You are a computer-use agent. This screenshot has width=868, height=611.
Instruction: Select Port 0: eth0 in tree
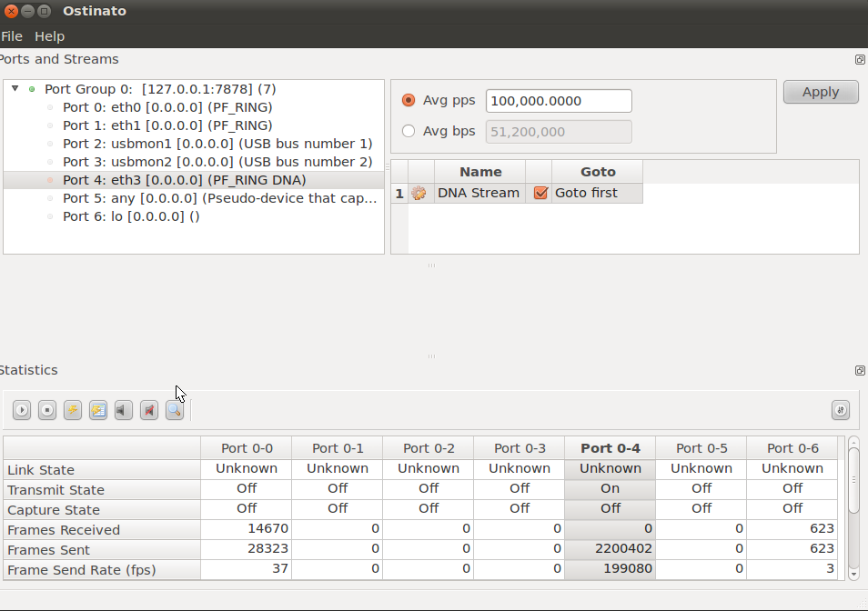[x=167, y=107]
